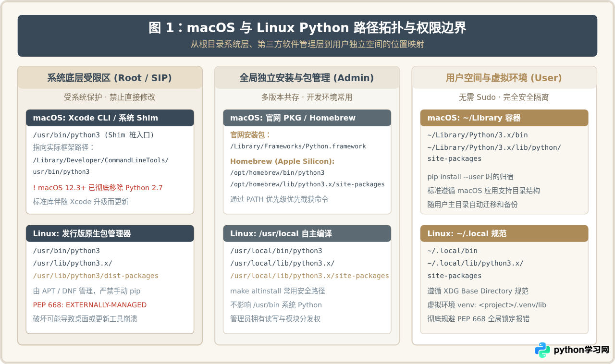The image size is (615, 364).
Task: Click the text 破坏可能导致桌面或更新工具崩溃
Action: 85,319
